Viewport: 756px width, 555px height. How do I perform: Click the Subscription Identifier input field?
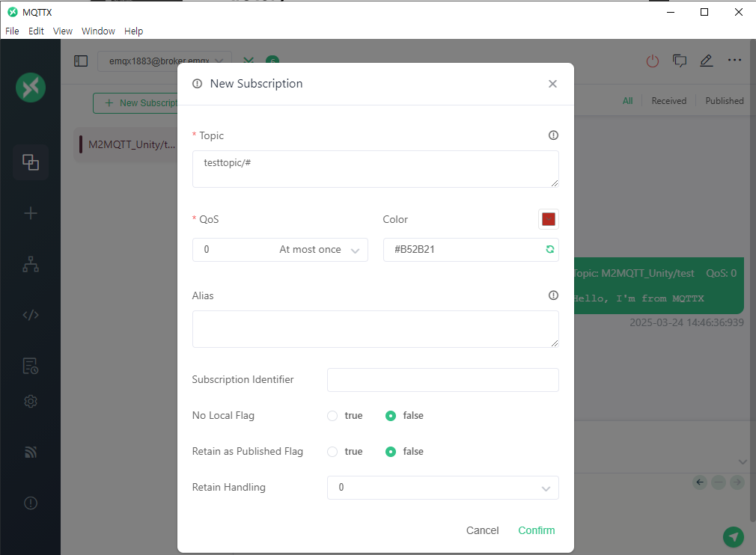point(442,380)
